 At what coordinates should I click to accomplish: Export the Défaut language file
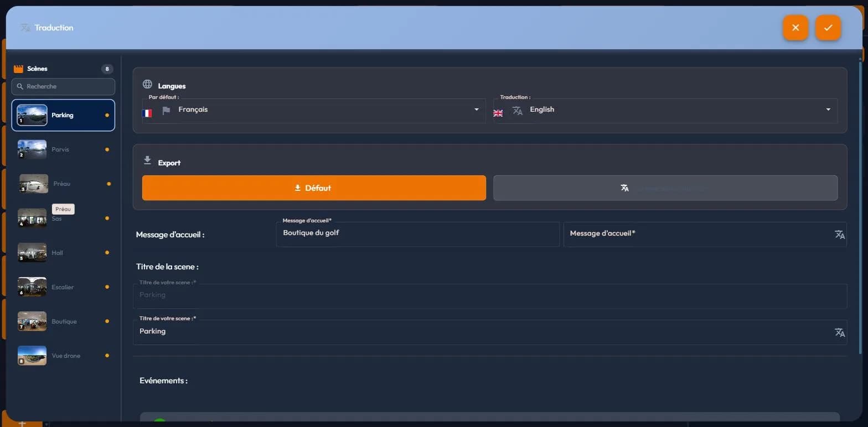pyautogui.click(x=314, y=188)
